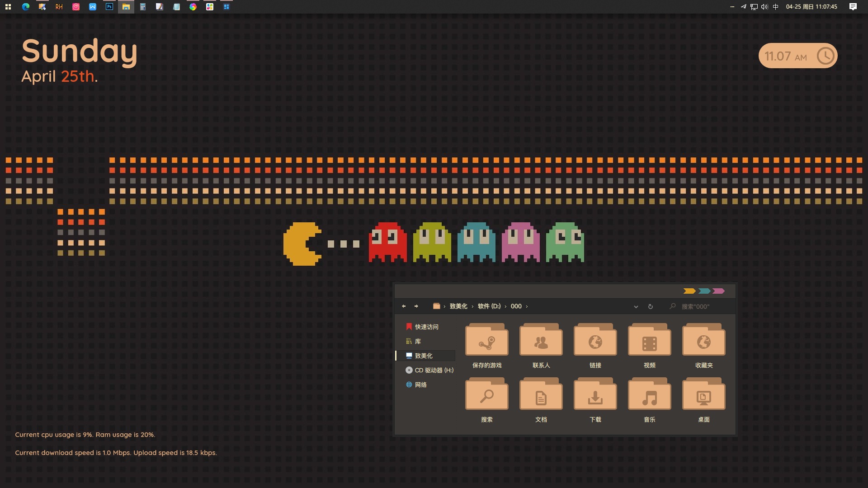Screen dimensions: 868x488
Task: Show hidden tray icons via the ellipsis
Action: coord(732,7)
